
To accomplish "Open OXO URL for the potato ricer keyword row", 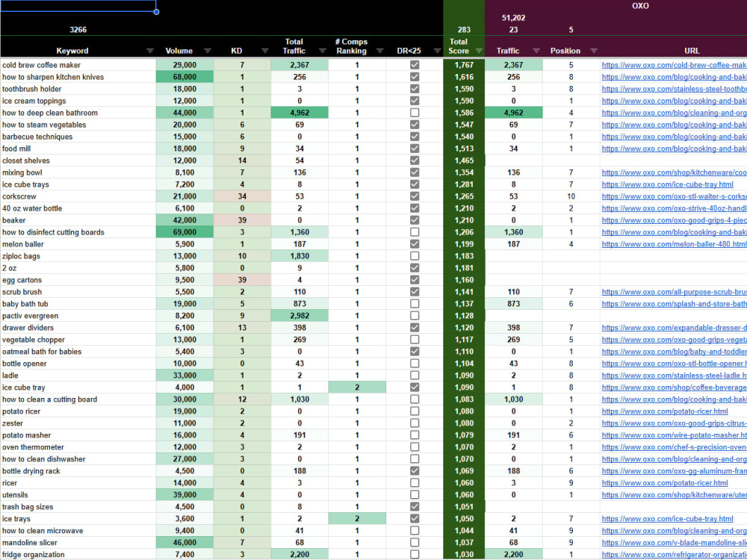I will coord(665,411).
